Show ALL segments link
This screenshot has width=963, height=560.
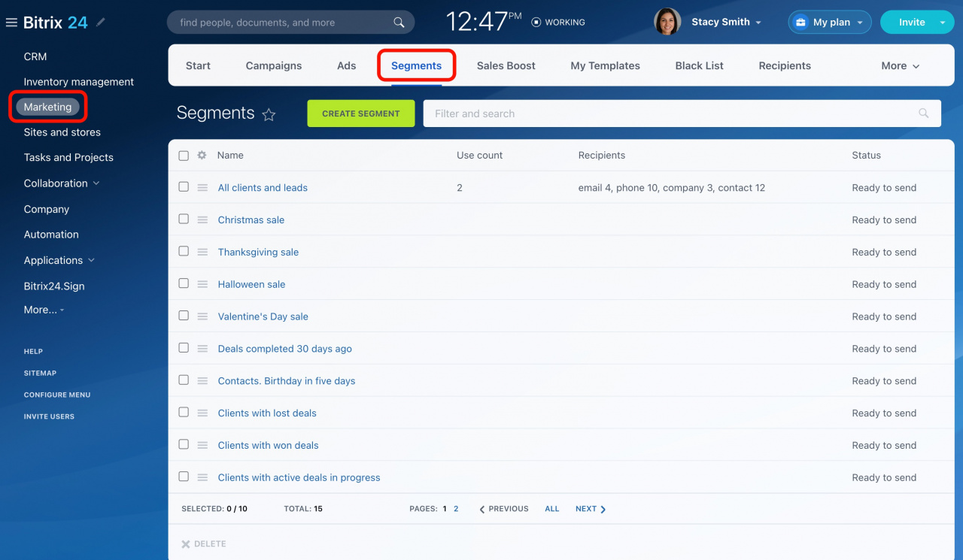coord(552,509)
